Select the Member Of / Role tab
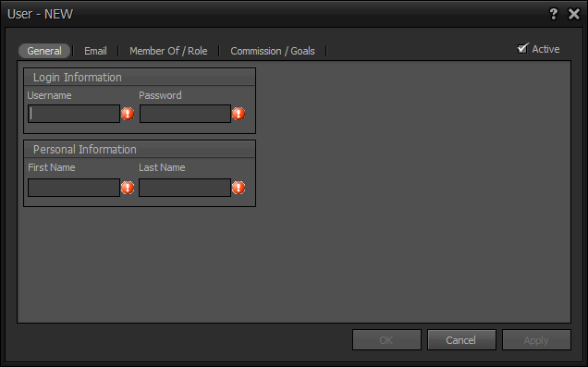This screenshot has width=588, height=367. coord(168,51)
